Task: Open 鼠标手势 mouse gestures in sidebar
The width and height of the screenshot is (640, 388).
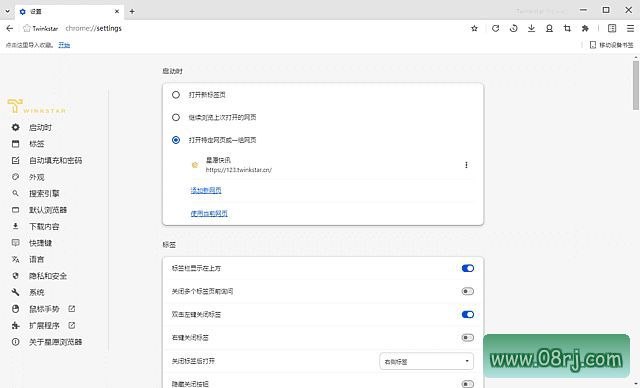Action: point(44,309)
